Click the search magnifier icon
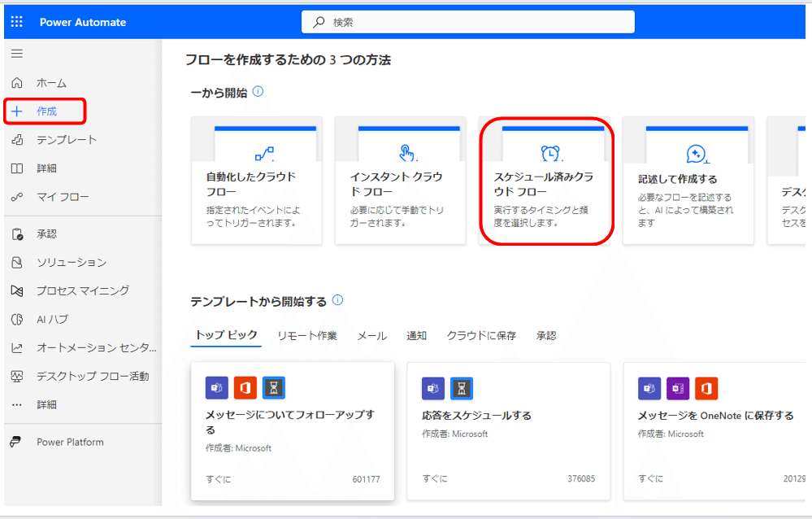812x519 pixels. click(x=319, y=22)
